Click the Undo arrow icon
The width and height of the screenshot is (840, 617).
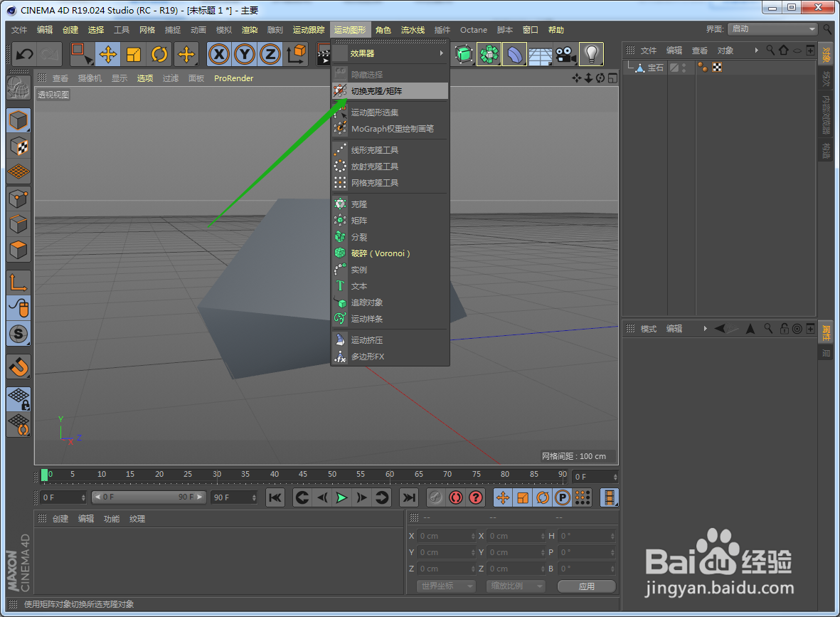[25, 54]
